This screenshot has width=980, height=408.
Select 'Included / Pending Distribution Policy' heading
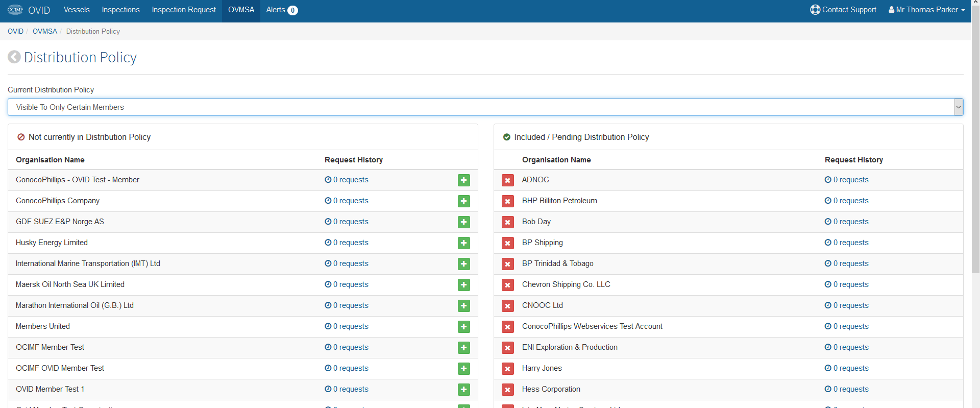(x=581, y=137)
